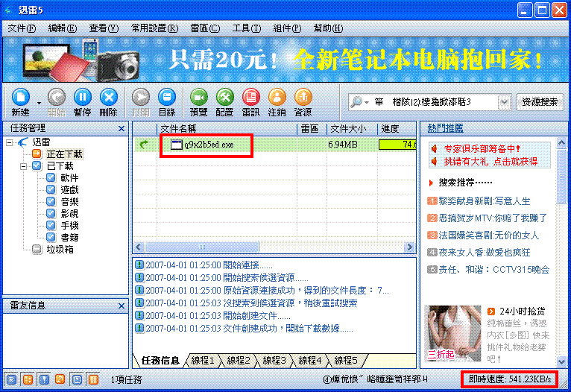The width and height of the screenshot is (571, 392).
Task: Open link 责任、和谐：CCTV315晚会
Action: pyautogui.click(x=493, y=269)
